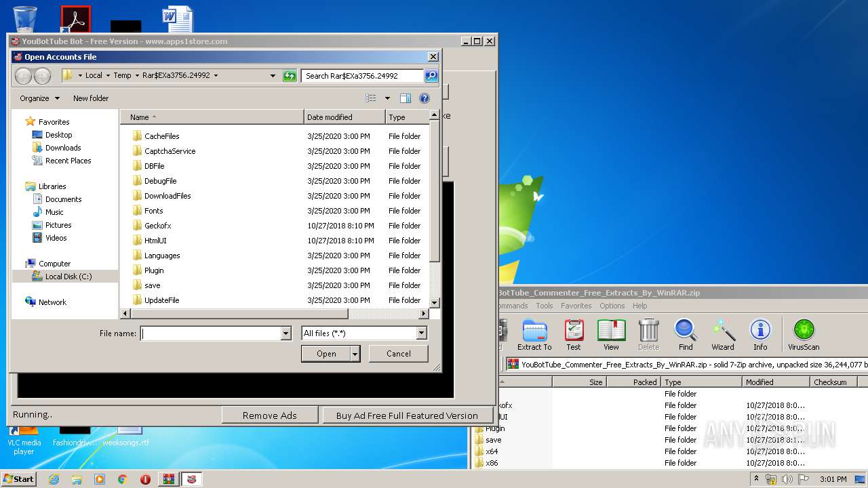Screen dimensions: 868x488
Task: Open the Help menu in WinRAR
Action: pos(640,306)
